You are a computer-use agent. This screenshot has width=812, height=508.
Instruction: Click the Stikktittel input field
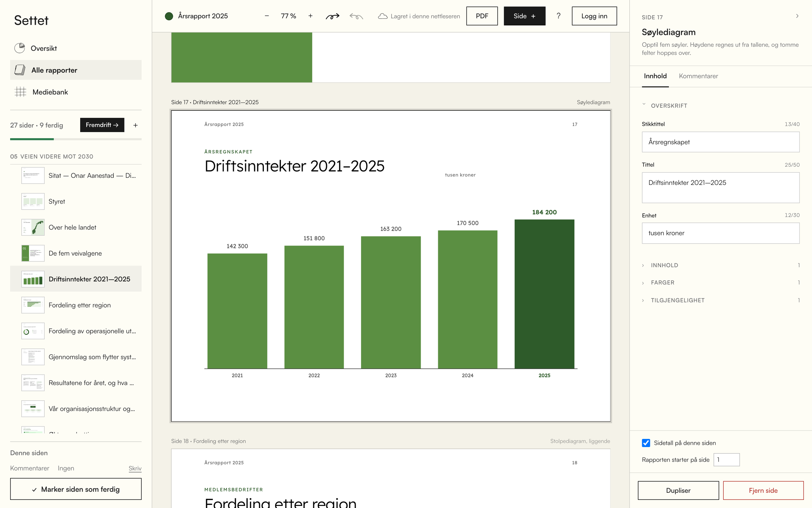[721, 142]
